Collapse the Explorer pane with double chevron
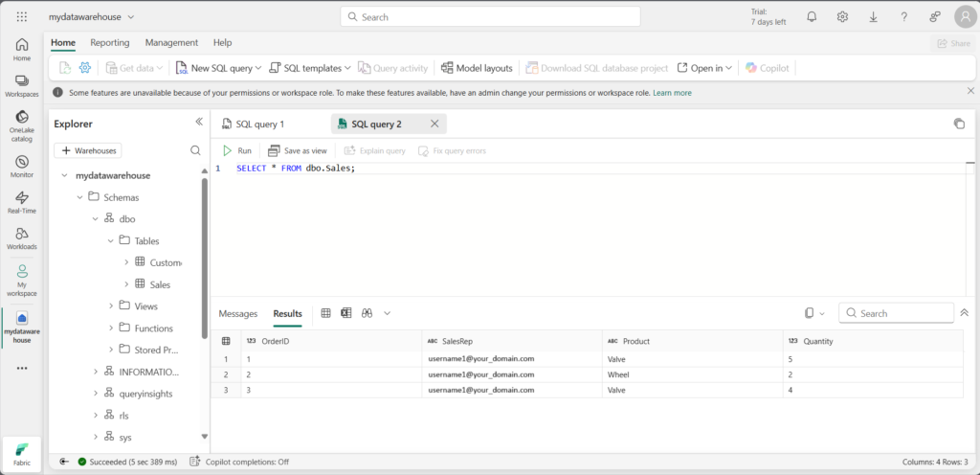The width and height of the screenshot is (980, 475). 199,123
